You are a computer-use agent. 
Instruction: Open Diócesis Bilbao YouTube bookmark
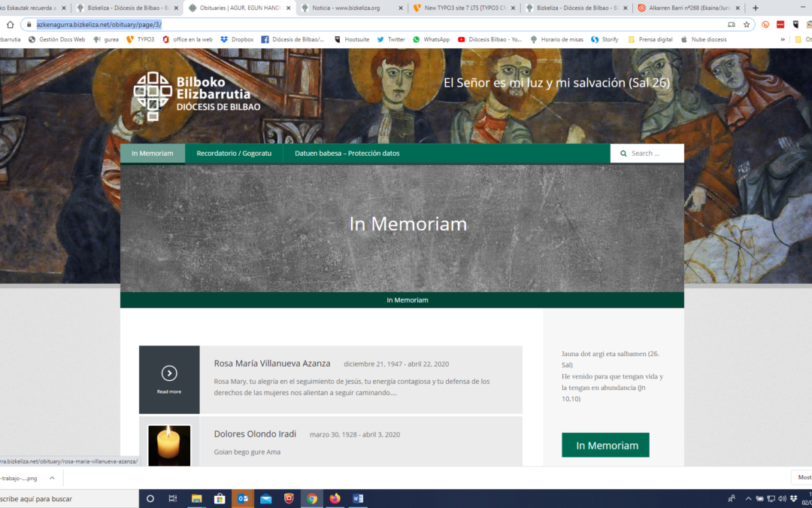[490, 39]
